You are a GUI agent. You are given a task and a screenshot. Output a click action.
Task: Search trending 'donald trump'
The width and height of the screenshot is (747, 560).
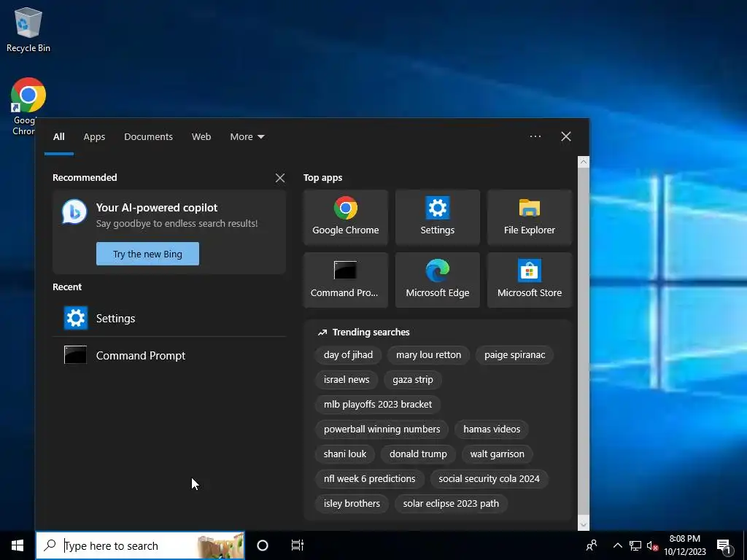418,454
